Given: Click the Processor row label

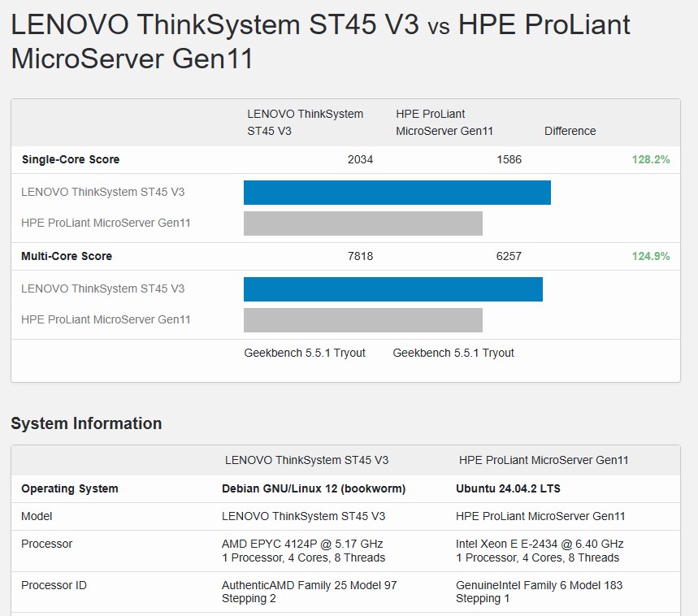Looking at the screenshot, I should click(47, 544).
